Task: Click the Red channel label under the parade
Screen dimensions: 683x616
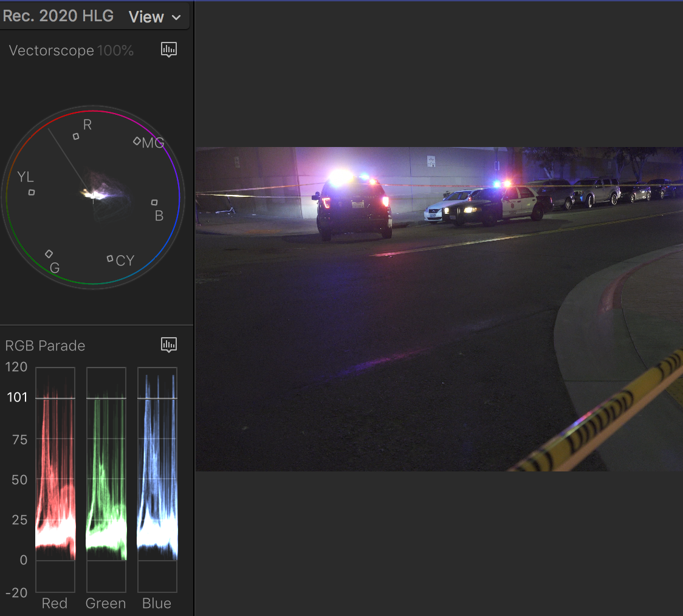Action: 55,603
